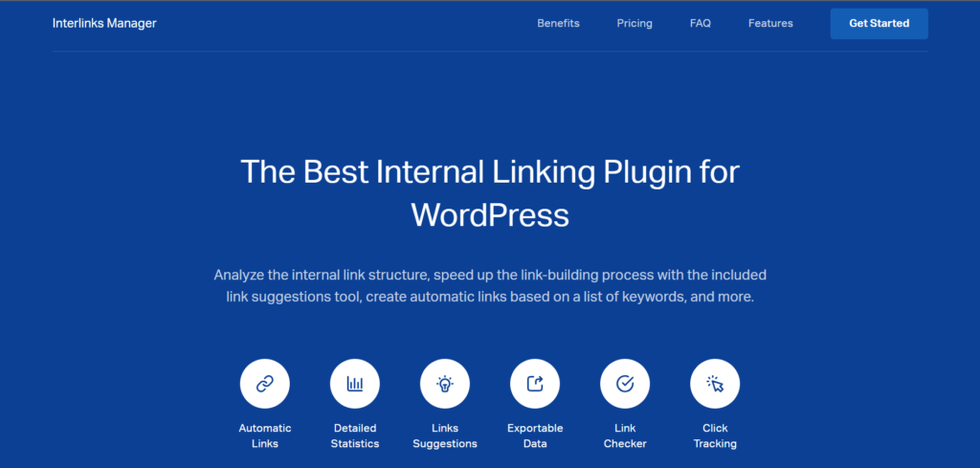Image resolution: width=980 pixels, height=468 pixels.
Task: Select the 'Exportable Data' label text
Action: pyautogui.click(x=535, y=436)
